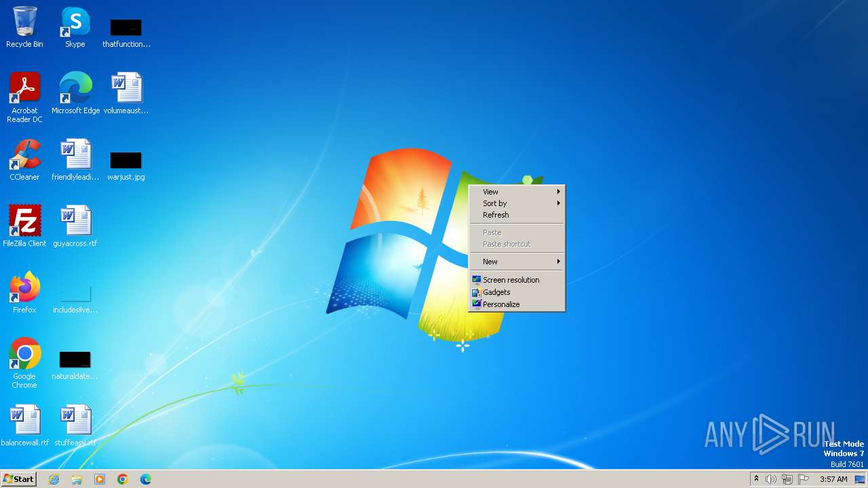Click the Show desktop button
This screenshot has width=868, height=488.
860,479
